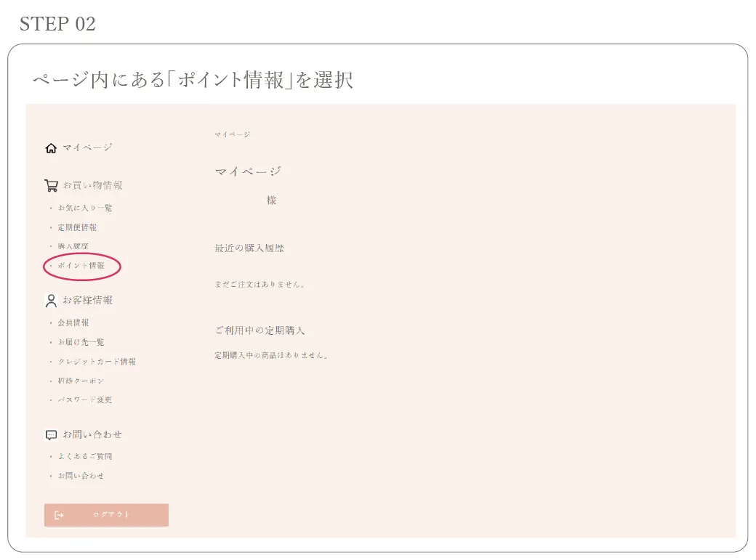The height and width of the screenshot is (560, 756).
Task: Click the speech bubble icon beside お問い合わせ
Action: click(x=51, y=434)
